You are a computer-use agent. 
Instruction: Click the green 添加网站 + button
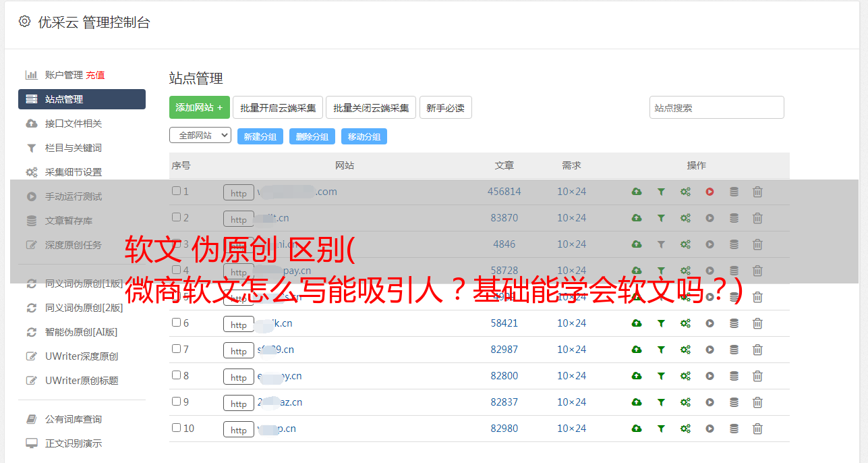point(200,107)
